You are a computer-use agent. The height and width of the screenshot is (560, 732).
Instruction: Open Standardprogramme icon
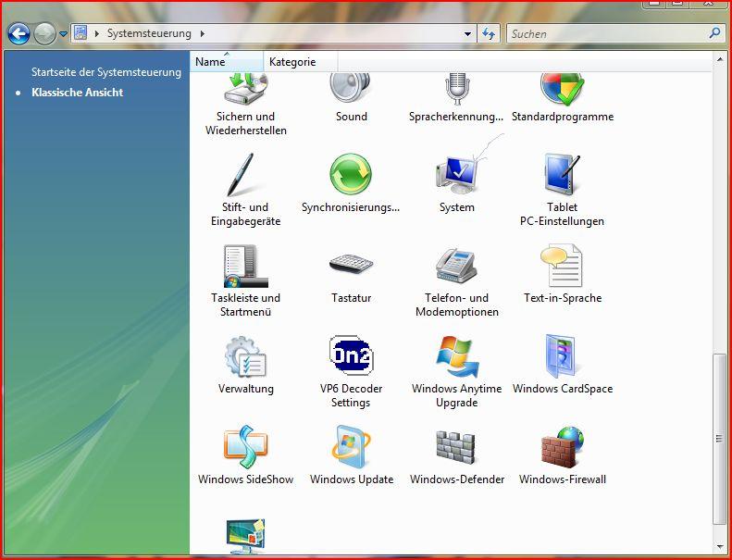[x=562, y=90]
